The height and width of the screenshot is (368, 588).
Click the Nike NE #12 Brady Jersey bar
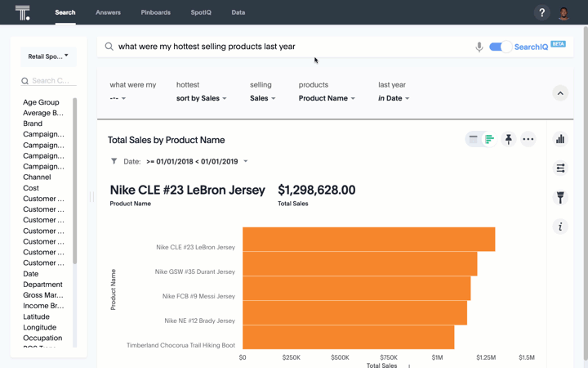(x=354, y=312)
